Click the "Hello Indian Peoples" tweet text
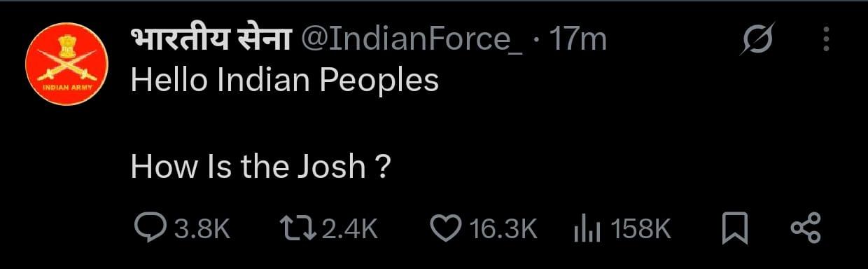Screen dimensions: 868x269 coord(285,81)
